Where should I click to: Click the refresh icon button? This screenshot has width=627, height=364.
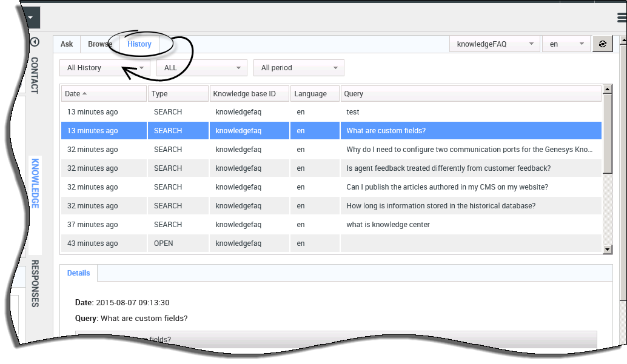602,44
